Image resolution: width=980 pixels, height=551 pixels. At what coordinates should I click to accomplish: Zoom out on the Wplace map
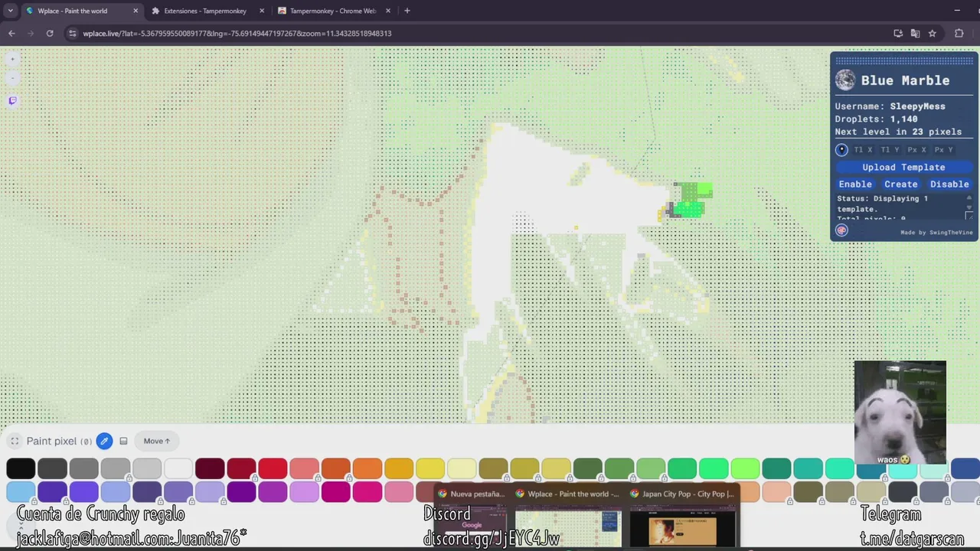click(x=12, y=77)
